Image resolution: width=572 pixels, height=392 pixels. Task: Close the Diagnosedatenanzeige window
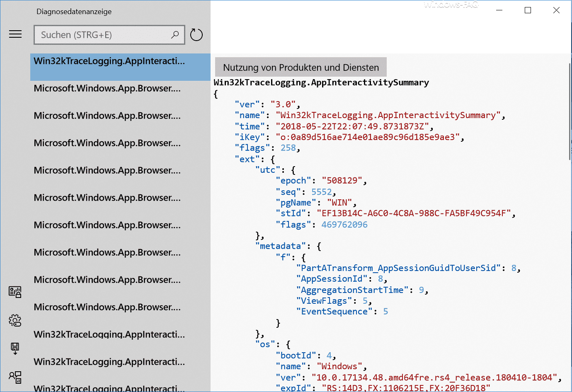coord(556,10)
